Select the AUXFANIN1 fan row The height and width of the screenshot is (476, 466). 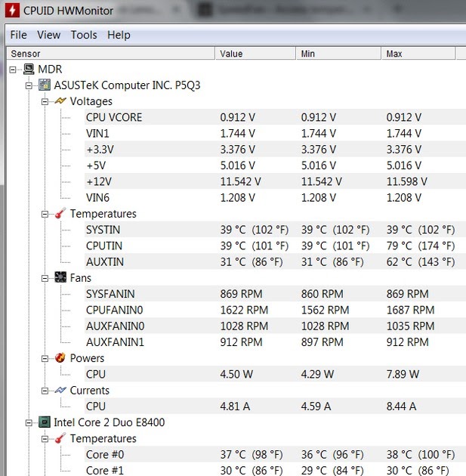point(275,342)
